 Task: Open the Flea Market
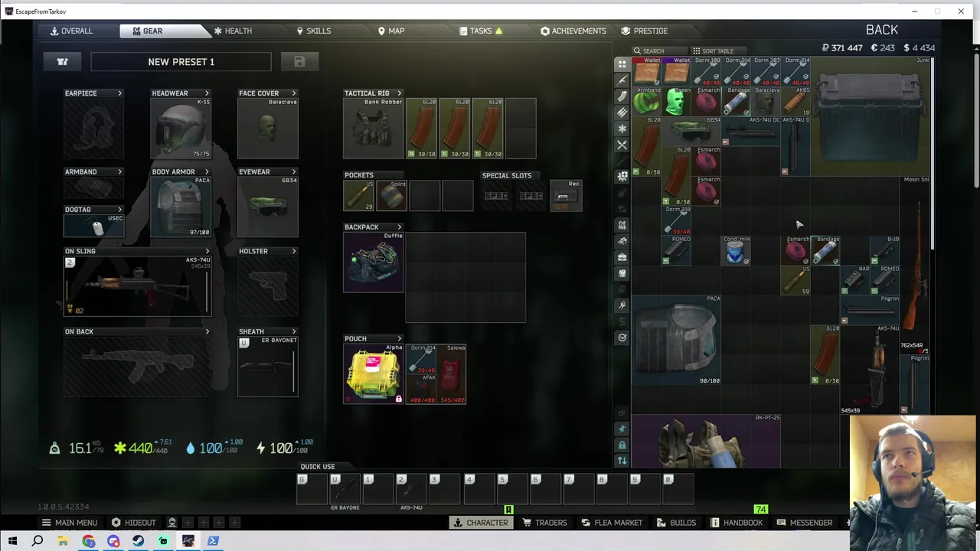pos(612,523)
